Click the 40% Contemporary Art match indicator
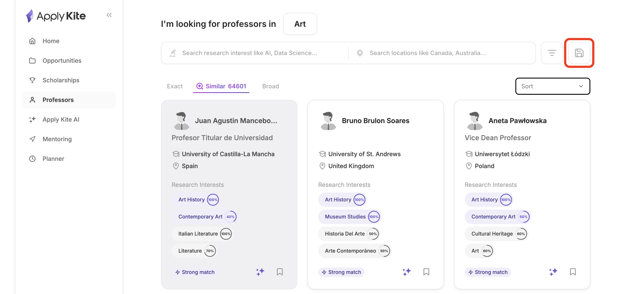644x294 pixels. (230, 217)
